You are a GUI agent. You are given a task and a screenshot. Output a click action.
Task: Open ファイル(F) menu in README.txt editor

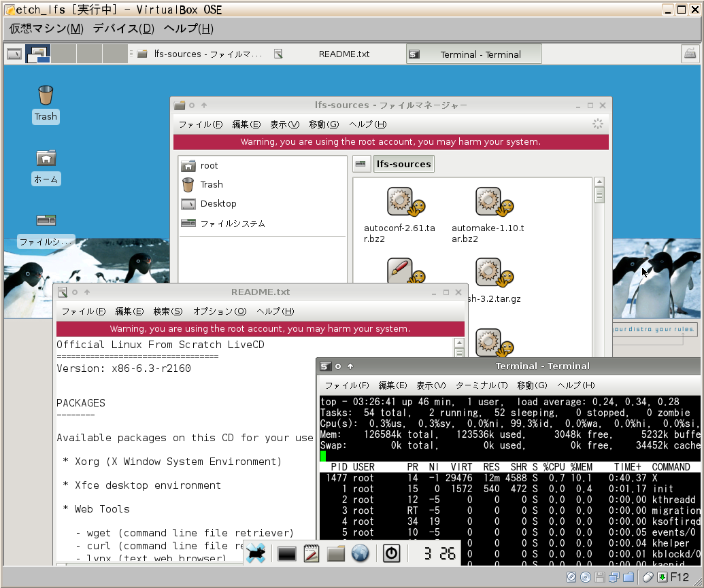(x=84, y=311)
